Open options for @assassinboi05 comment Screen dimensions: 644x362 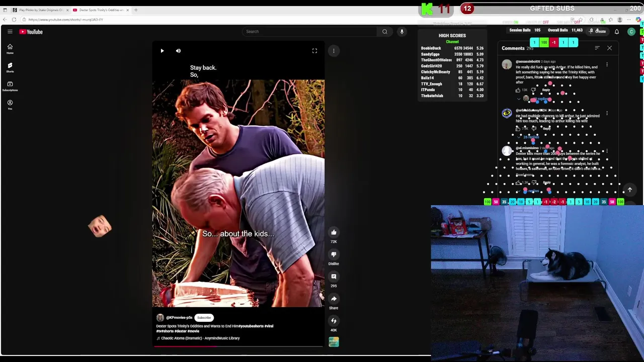coord(607,64)
